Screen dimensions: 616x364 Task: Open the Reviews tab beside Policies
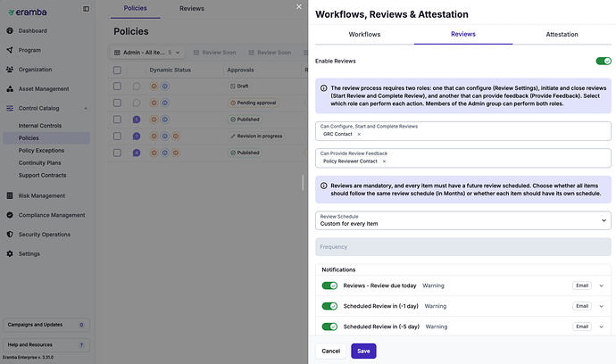point(192,8)
